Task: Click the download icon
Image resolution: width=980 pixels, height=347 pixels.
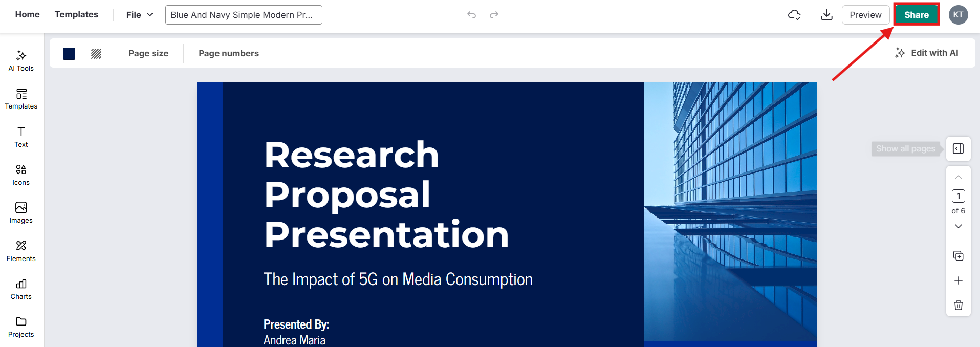Action: [826, 15]
